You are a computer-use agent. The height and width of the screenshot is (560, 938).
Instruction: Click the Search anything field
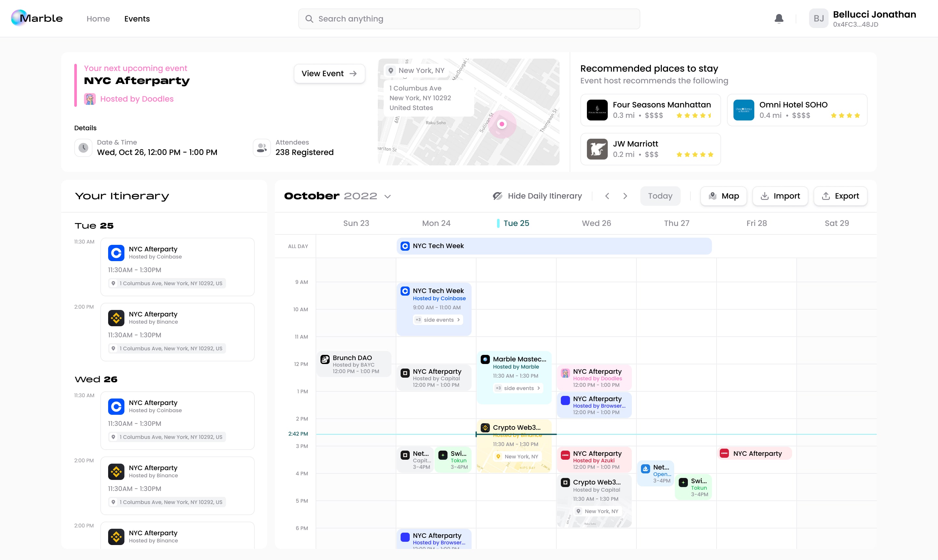[469, 19]
